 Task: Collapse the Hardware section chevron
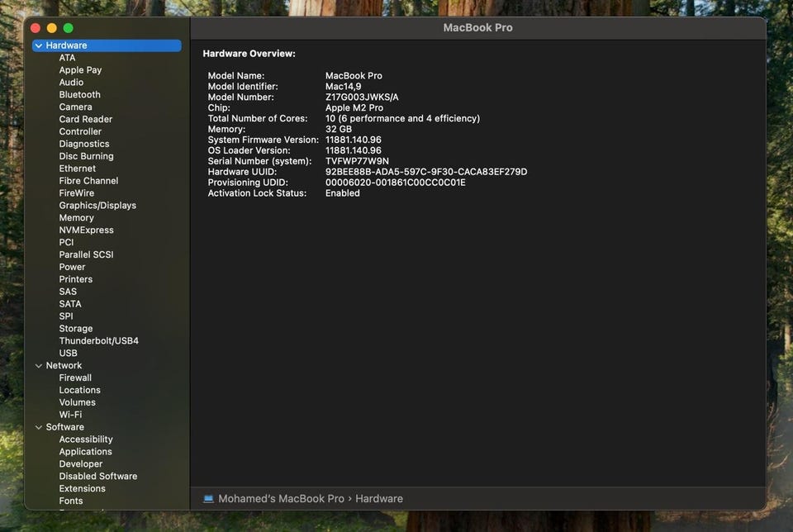click(39, 45)
